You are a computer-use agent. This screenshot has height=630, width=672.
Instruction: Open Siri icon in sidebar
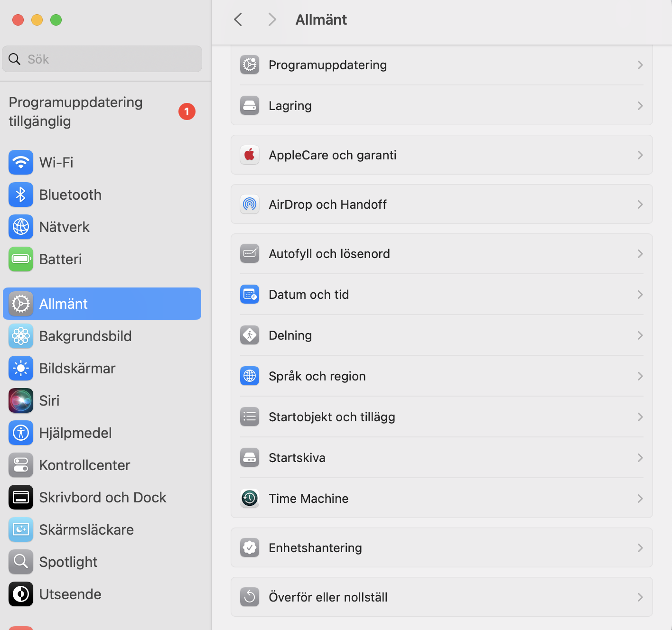click(x=21, y=400)
